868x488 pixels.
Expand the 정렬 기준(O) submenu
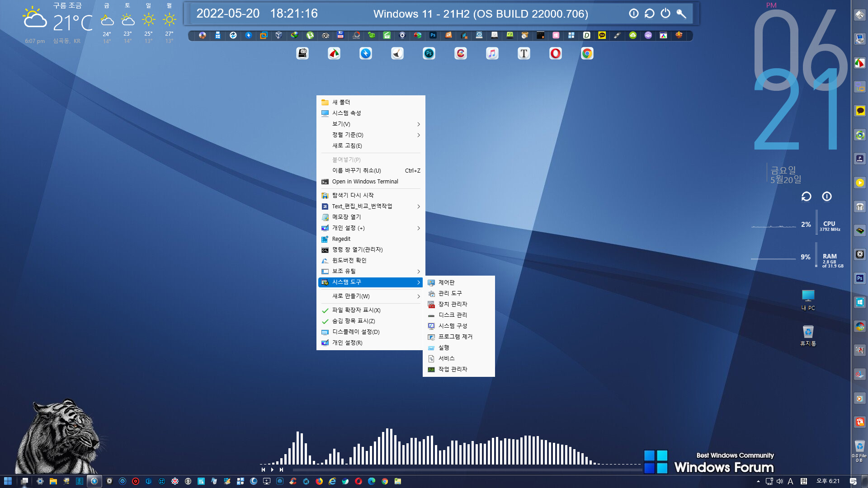point(371,135)
